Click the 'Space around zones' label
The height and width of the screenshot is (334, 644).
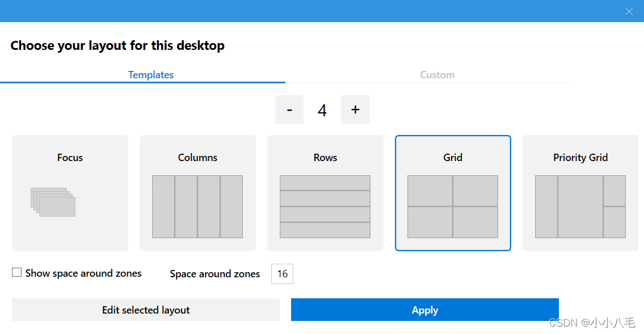pos(215,274)
